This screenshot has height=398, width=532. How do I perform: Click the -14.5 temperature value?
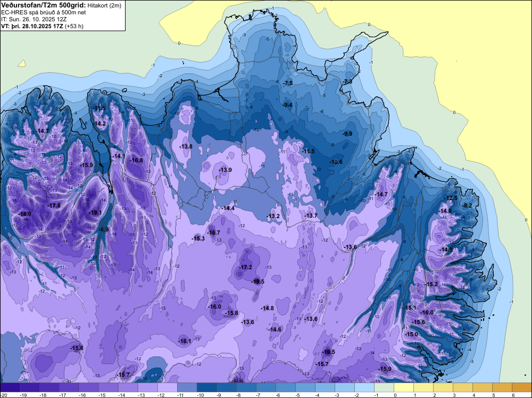(x=446, y=250)
